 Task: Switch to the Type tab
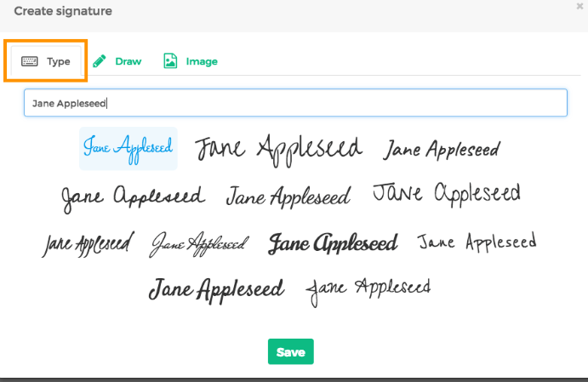pyautogui.click(x=46, y=61)
